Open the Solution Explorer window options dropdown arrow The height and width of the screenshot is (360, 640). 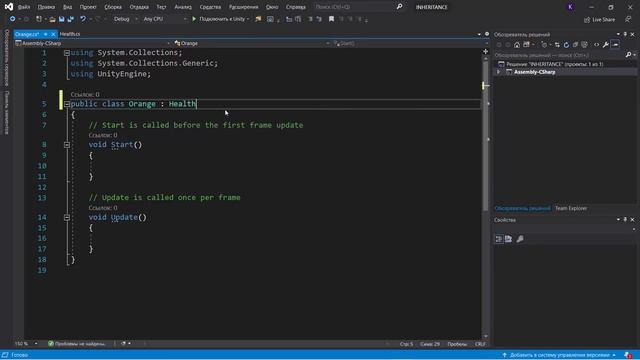pyautogui.click(x=618, y=34)
